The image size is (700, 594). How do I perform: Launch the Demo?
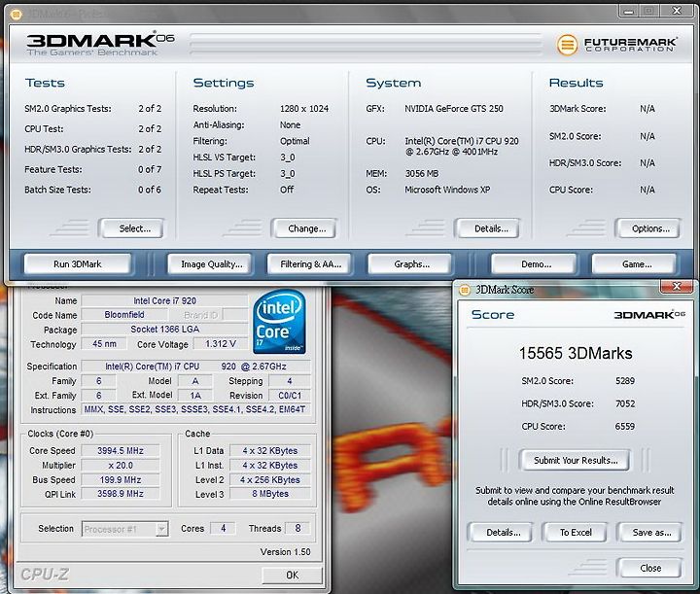tap(536, 264)
